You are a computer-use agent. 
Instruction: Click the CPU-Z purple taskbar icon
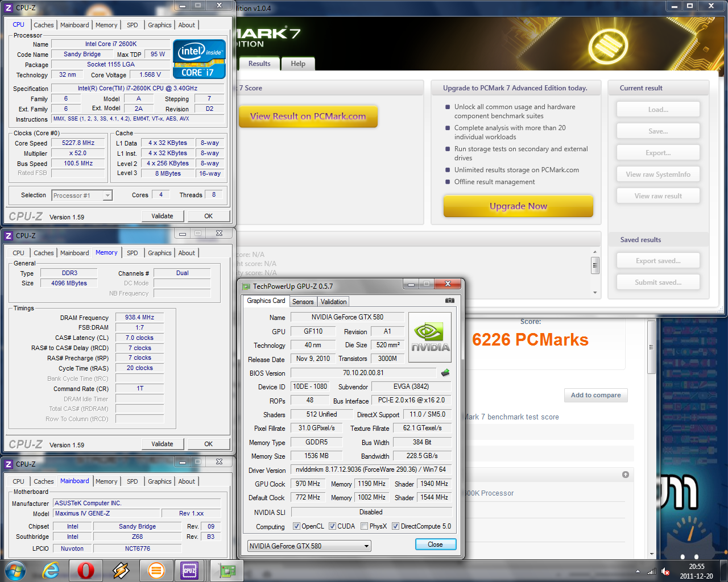(x=189, y=570)
